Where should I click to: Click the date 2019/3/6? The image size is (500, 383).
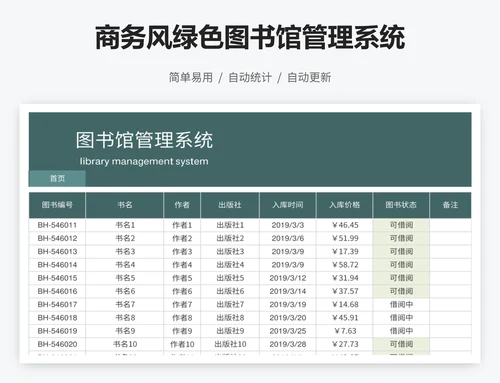point(288,238)
